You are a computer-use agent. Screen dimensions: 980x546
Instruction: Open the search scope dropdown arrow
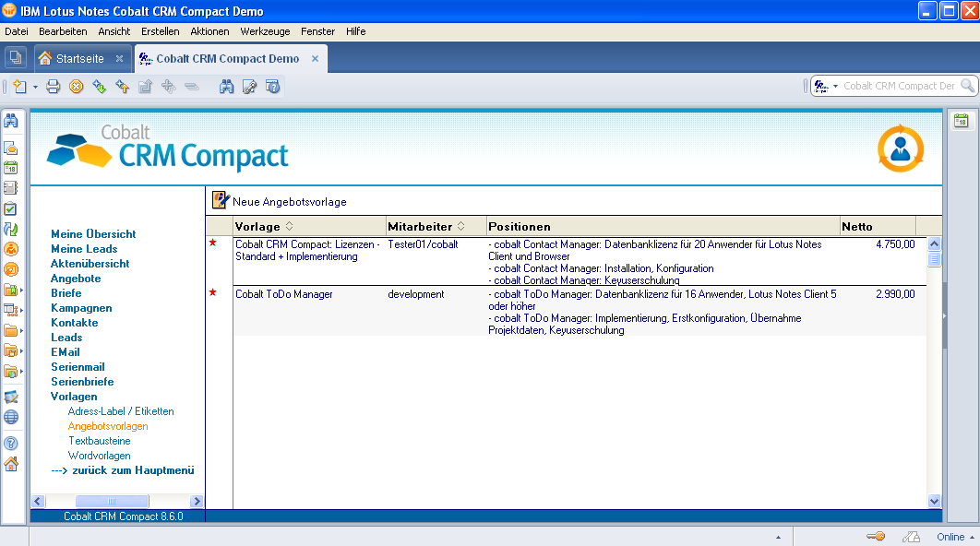click(x=835, y=86)
